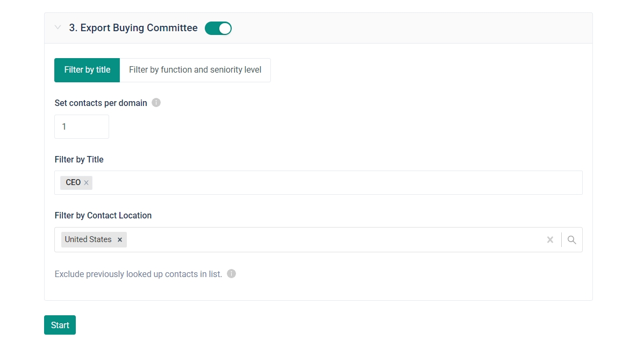Click the Set contacts per domain label
The height and width of the screenshot is (354, 644).
(x=101, y=103)
